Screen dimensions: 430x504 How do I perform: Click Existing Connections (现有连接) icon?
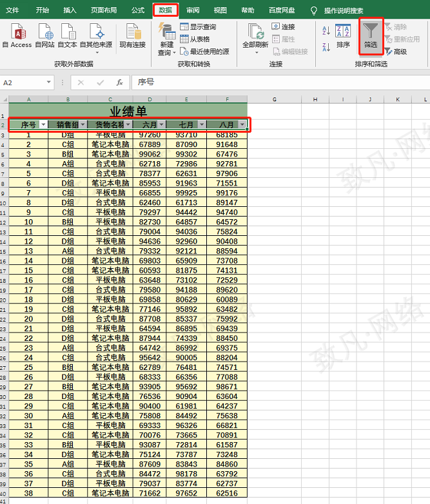pos(133,35)
